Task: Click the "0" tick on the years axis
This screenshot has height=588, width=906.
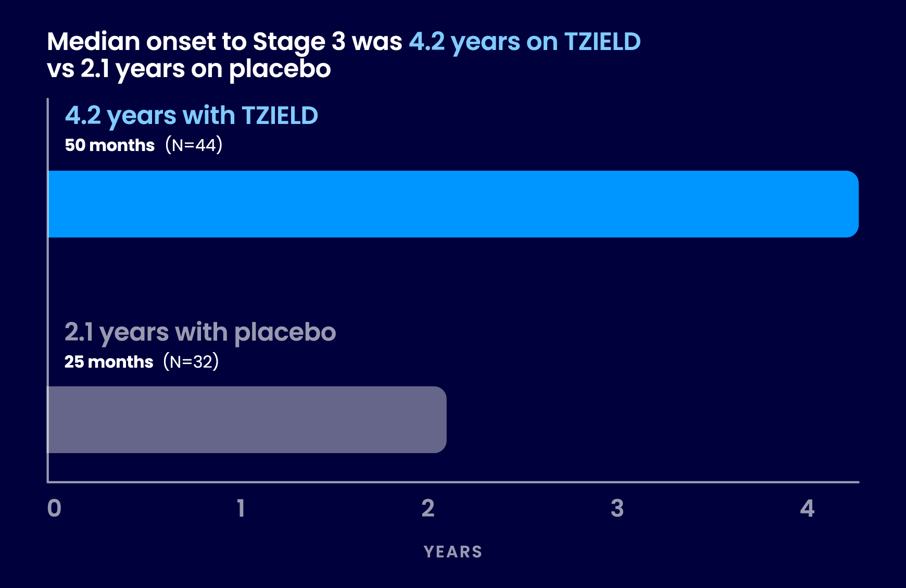Action: coord(54,508)
